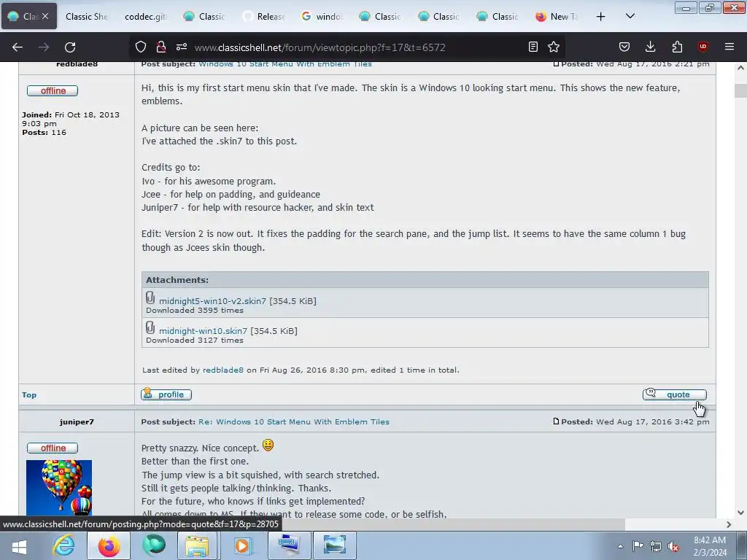
Task: Switch to the Google 'windo' search tab
Action: click(322, 16)
